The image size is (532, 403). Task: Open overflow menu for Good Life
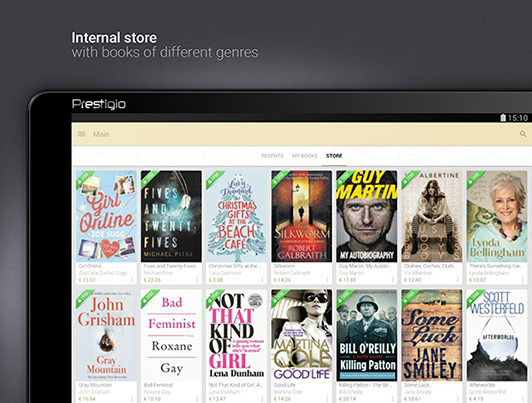point(327,399)
